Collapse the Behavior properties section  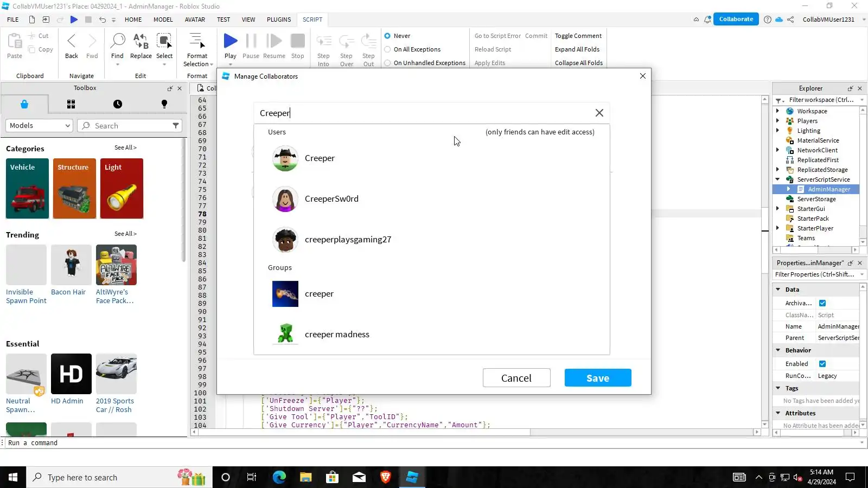pyautogui.click(x=778, y=350)
